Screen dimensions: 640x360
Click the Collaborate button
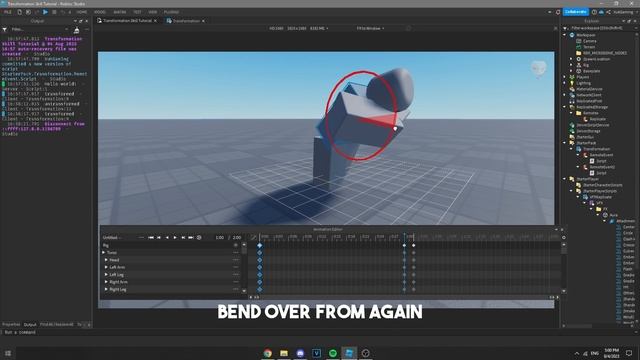(576, 12)
